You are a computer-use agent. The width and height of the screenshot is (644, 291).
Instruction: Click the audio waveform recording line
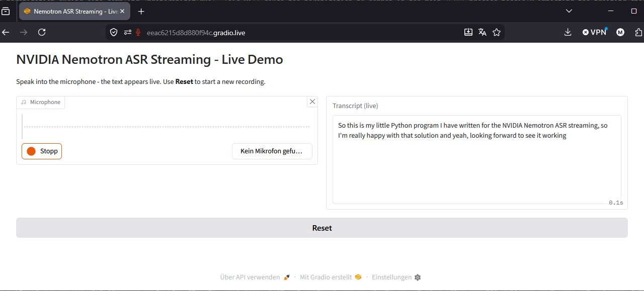pyautogui.click(x=167, y=127)
